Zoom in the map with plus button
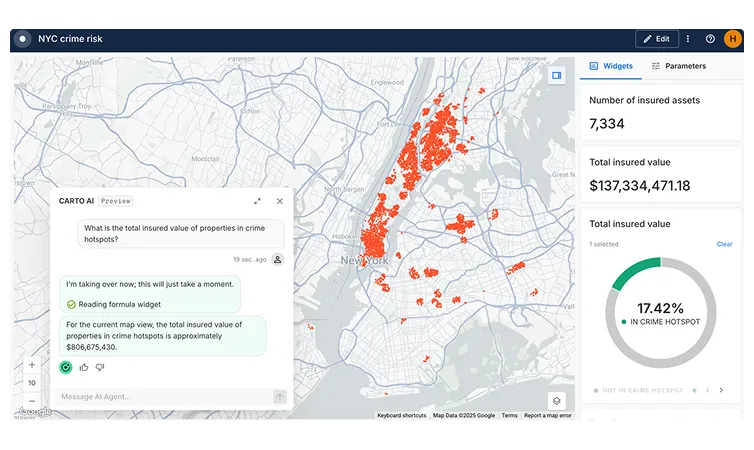Screen dimensions: 754x450 32,365
